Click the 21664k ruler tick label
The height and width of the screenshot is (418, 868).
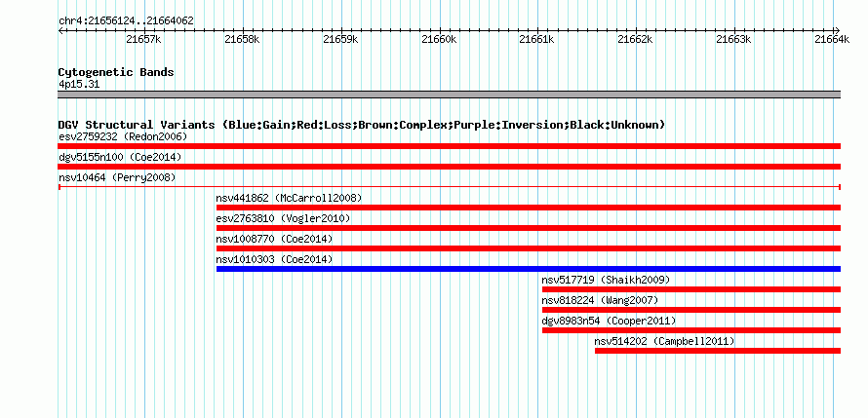[832, 39]
